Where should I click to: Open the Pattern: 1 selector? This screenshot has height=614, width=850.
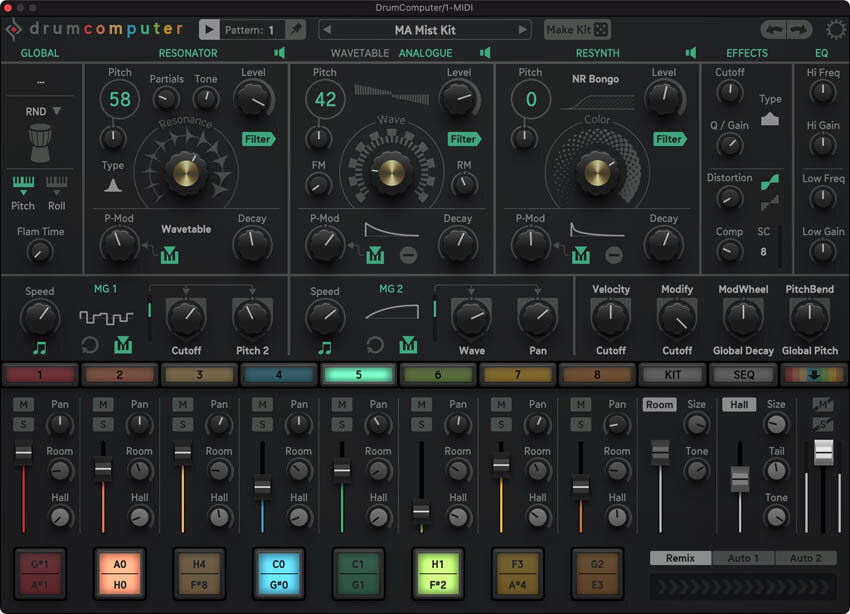point(249,30)
